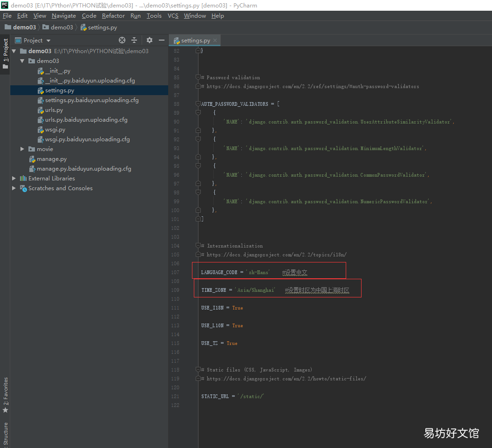
Task: Click the TIME_ZONE 'Asia/Shanghai' line
Action: (275, 290)
